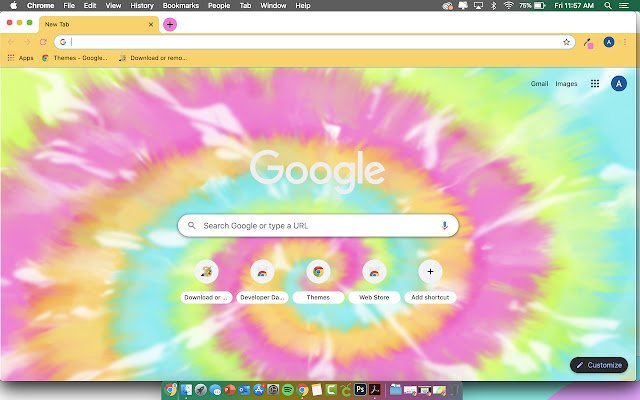Open PowerPoint in the Dock

(230, 390)
